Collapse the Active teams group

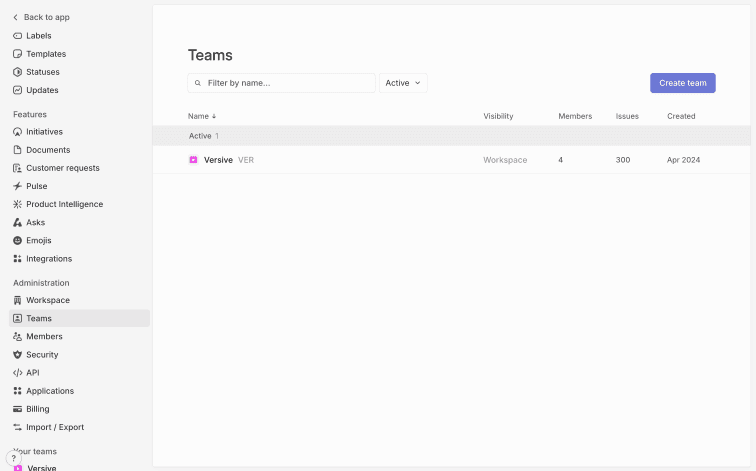click(x=203, y=136)
